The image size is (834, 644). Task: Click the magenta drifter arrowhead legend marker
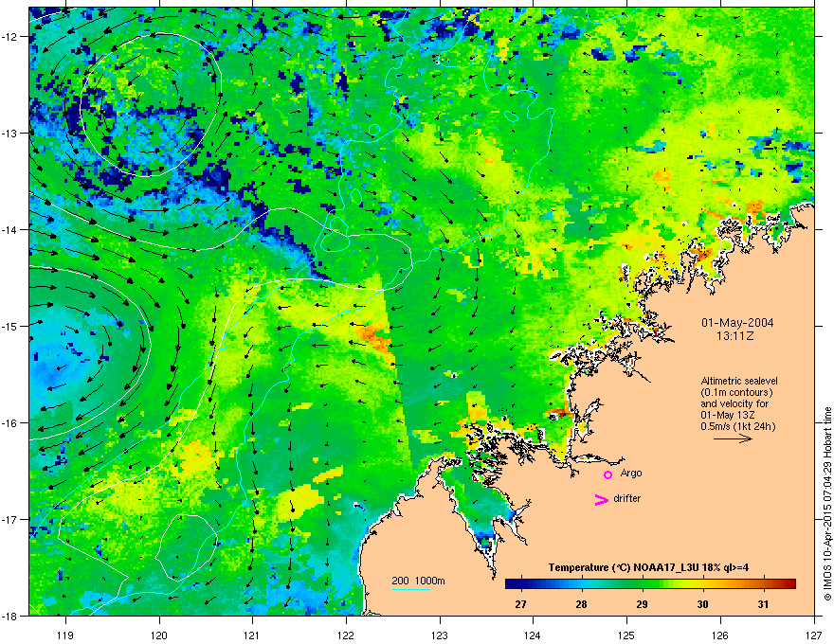pos(601,499)
